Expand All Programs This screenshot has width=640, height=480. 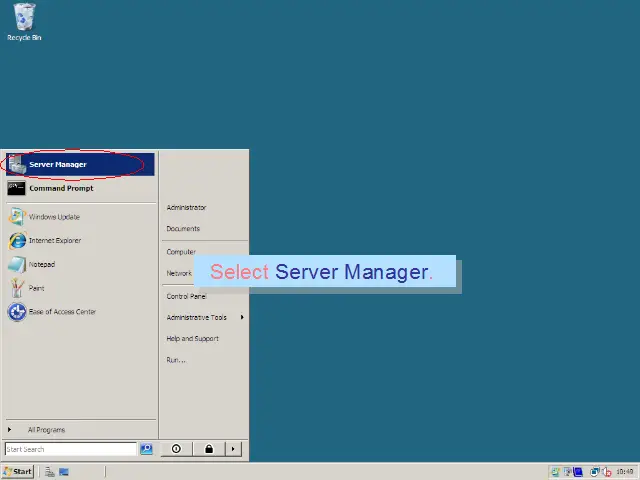(x=46, y=430)
